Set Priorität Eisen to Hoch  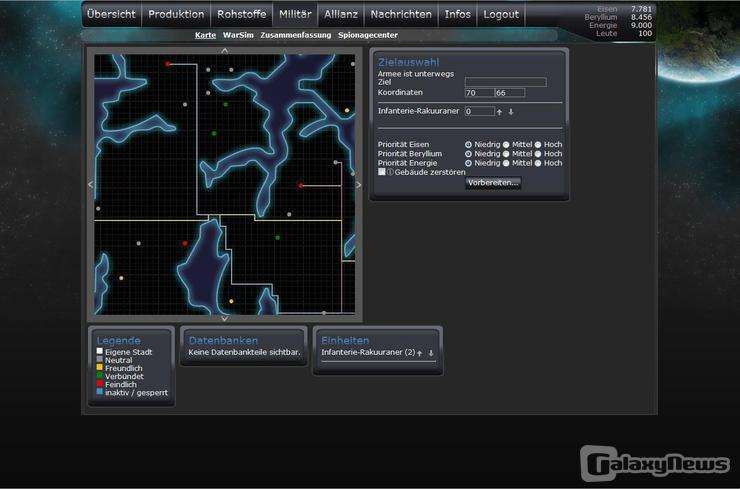(x=538, y=144)
